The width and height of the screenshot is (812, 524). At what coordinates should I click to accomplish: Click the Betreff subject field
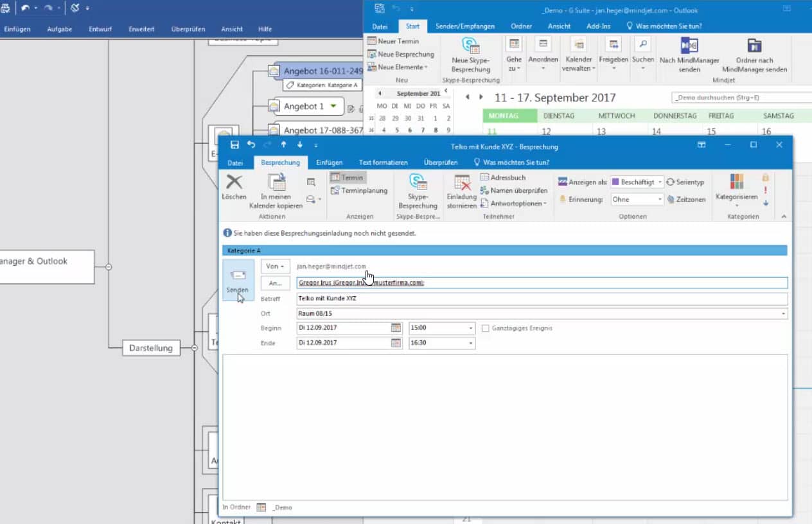(x=542, y=299)
